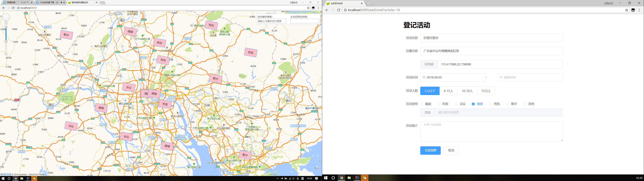Select the 兜风 activity type radio
This screenshot has height=181, width=644.
(x=490, y=104)
